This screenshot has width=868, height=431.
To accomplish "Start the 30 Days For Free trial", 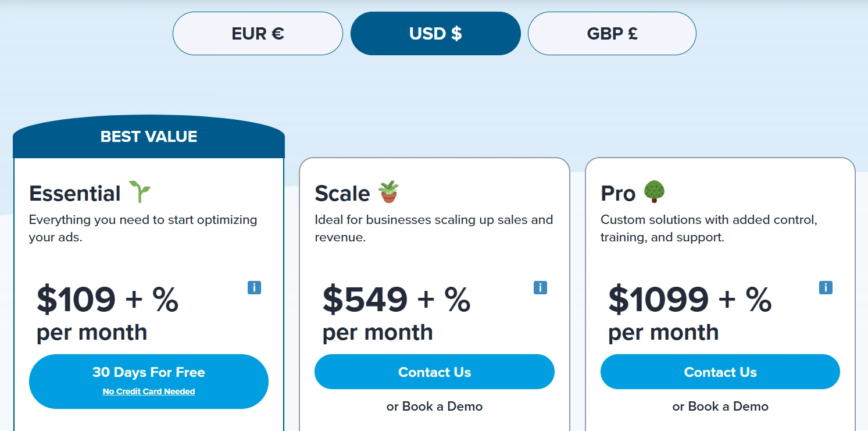I will point(149,372).
